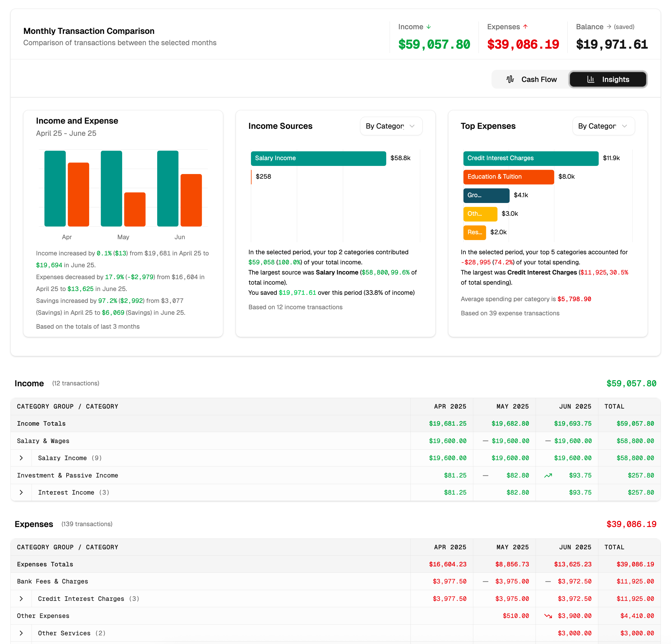This screenshot has height=644, width=671.
Task: Open the Top Expenses By Category dropdown
Action: pos(603,126)
